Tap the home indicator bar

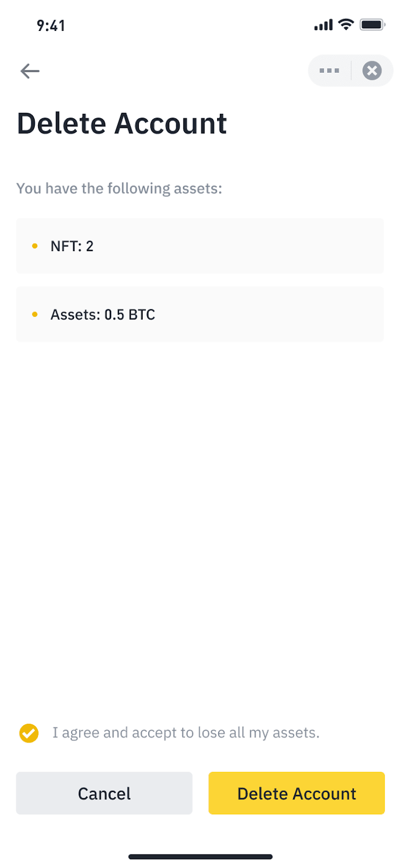(x=200, y=857)
